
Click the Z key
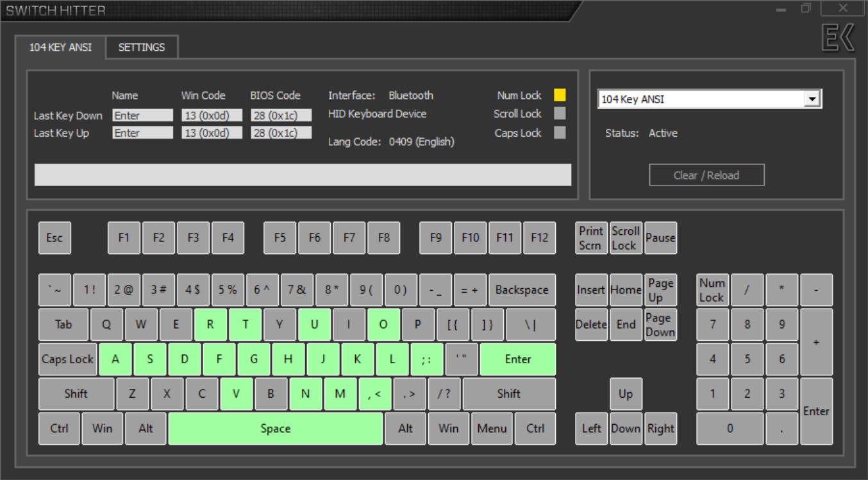(x=133, y=394)
